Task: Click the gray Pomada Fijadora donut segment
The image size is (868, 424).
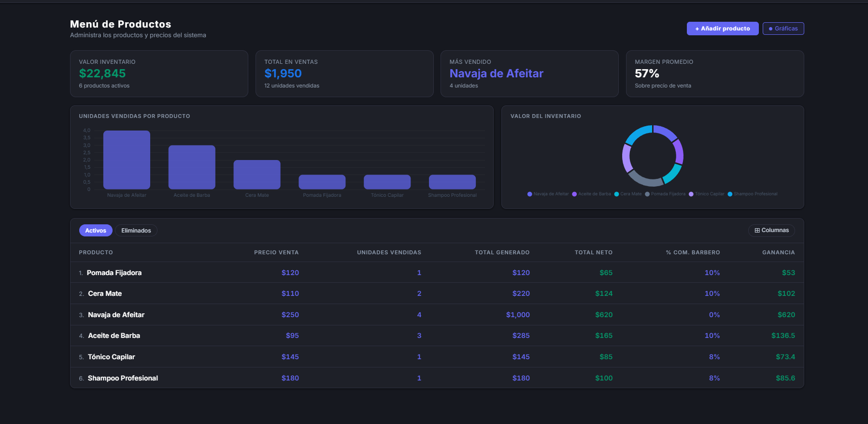Action: coord(645,180)
